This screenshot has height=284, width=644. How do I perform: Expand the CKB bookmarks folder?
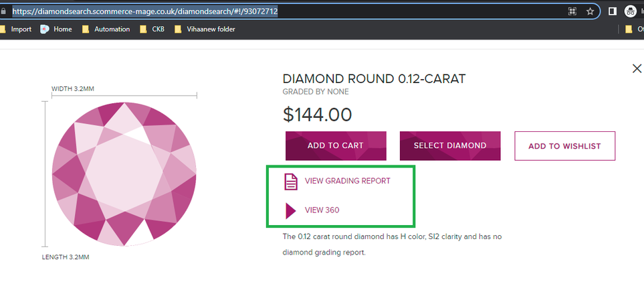point(152,29)
